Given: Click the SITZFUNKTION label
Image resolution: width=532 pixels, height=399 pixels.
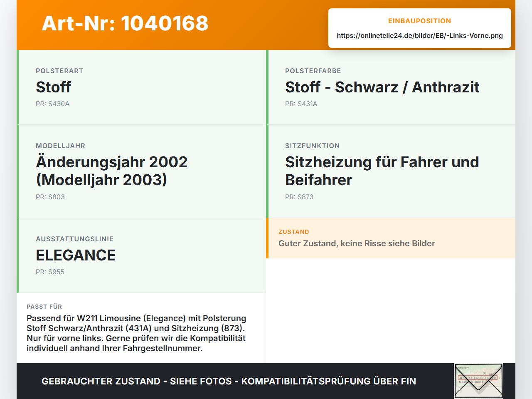Looking at the screenshot, I should [313, 146].
